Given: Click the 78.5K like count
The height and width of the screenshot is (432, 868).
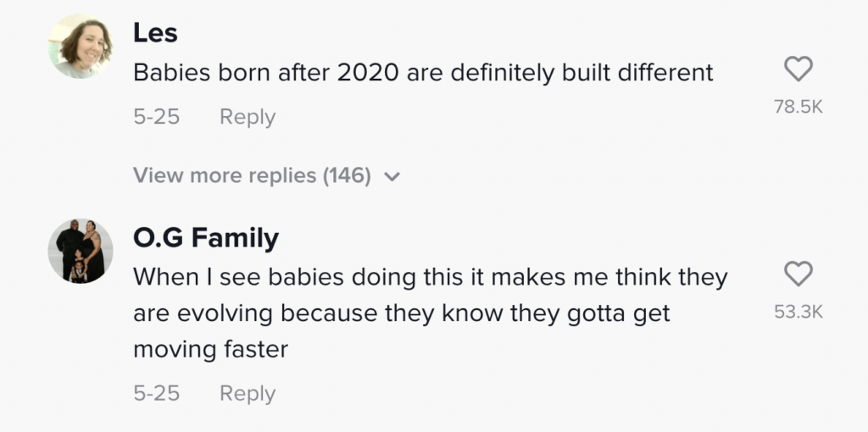Looking at the screenshot, I should pyautogui.click(x=798, y=106).
